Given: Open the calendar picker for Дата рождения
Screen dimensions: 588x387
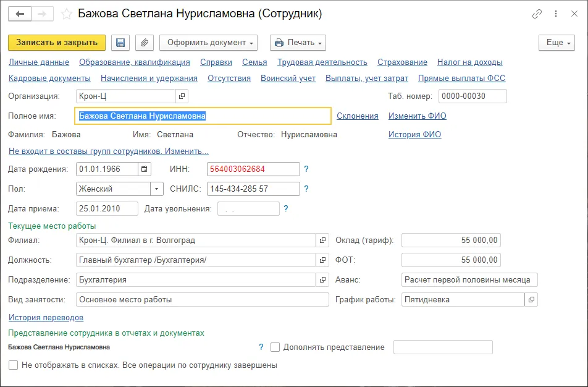Looking at the screenshot, I should point(143,169).
